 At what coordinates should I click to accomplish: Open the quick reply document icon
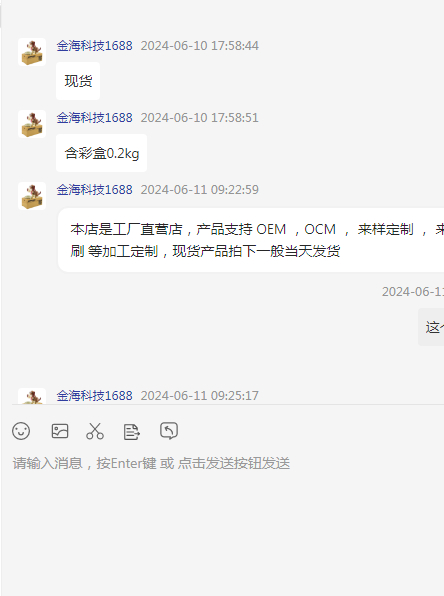click(132, 432)
